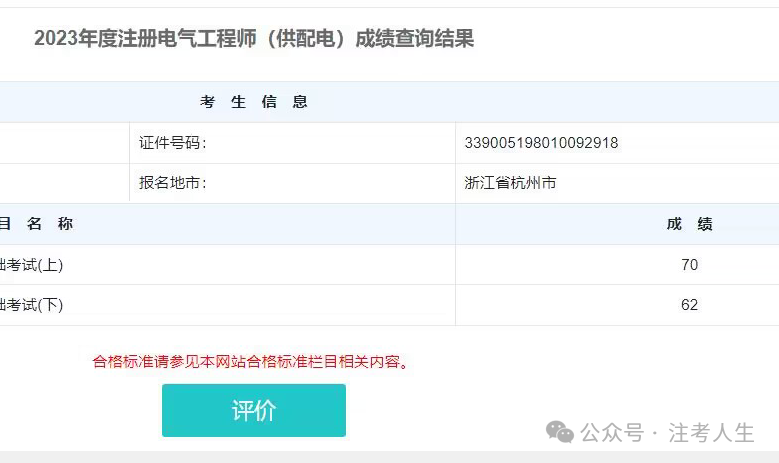This screenshot has width=779, height=463.
Task: Click the 考试(上) subject row
Action: tap(228, 265)
